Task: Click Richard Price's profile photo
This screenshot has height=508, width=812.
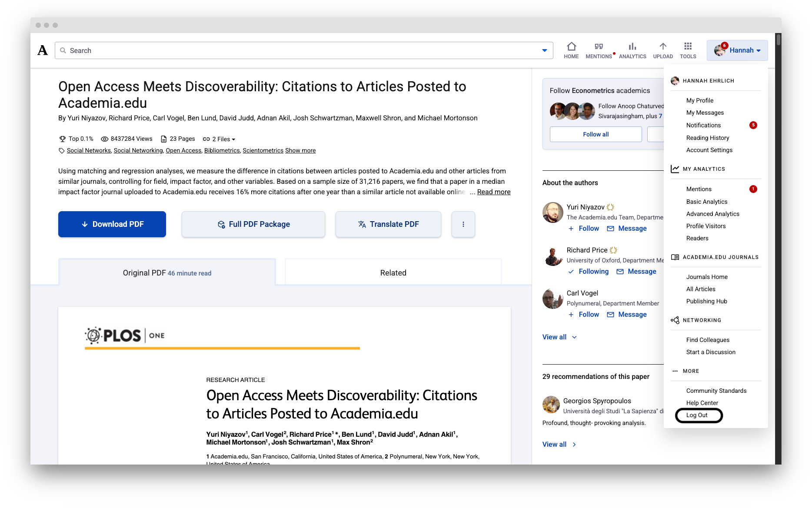Action: (x=553, y=256)
